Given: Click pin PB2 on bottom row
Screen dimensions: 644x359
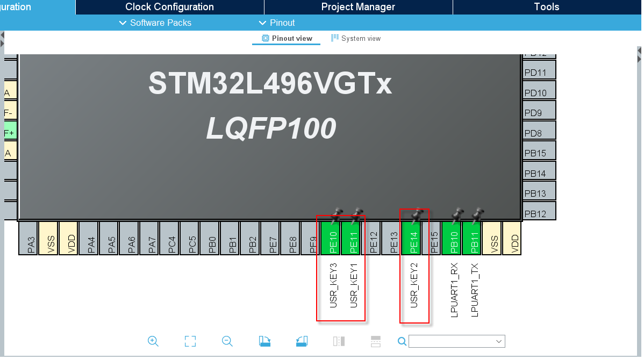Looking at the screenshot, I should (x=251, y=239).
